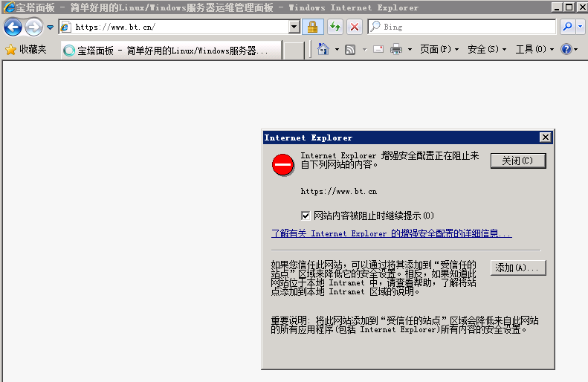This screenshot has width=588, height=382.
Task: Click the Home page icon
Action: pyautogui.click(x=323, y=49)
